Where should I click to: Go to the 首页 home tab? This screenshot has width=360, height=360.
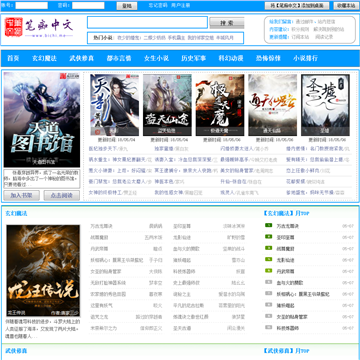tap(13, 58)
